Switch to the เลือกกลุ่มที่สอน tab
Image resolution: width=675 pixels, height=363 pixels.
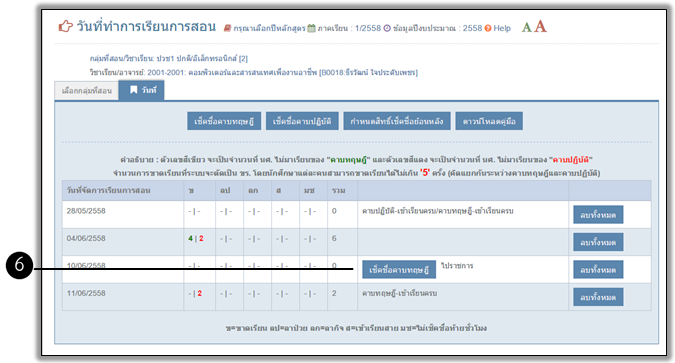87,90
